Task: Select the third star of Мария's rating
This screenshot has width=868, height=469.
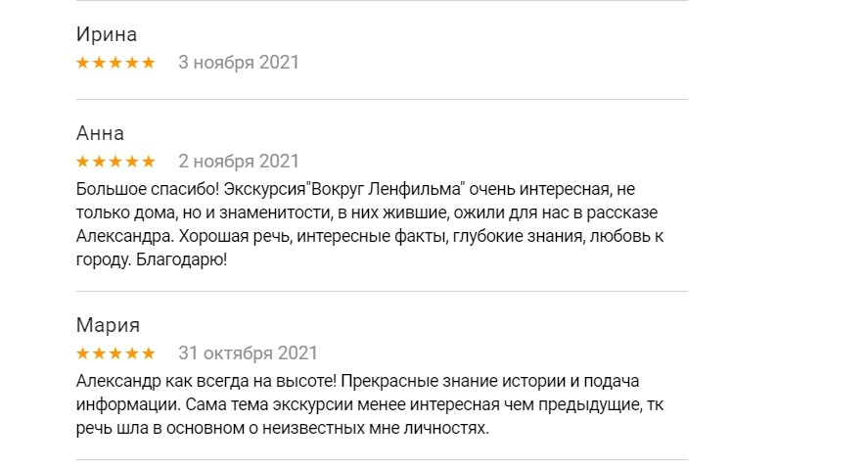Action: click(115, 352)
